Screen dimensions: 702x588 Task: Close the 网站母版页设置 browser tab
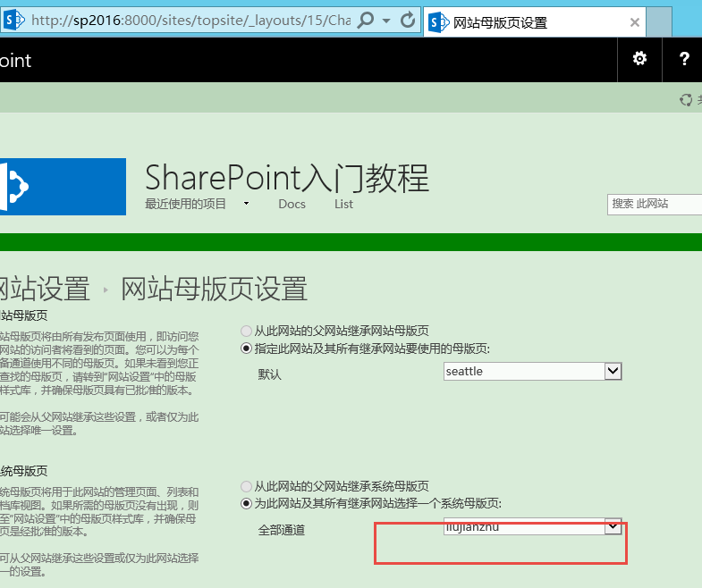coord(634,22)
